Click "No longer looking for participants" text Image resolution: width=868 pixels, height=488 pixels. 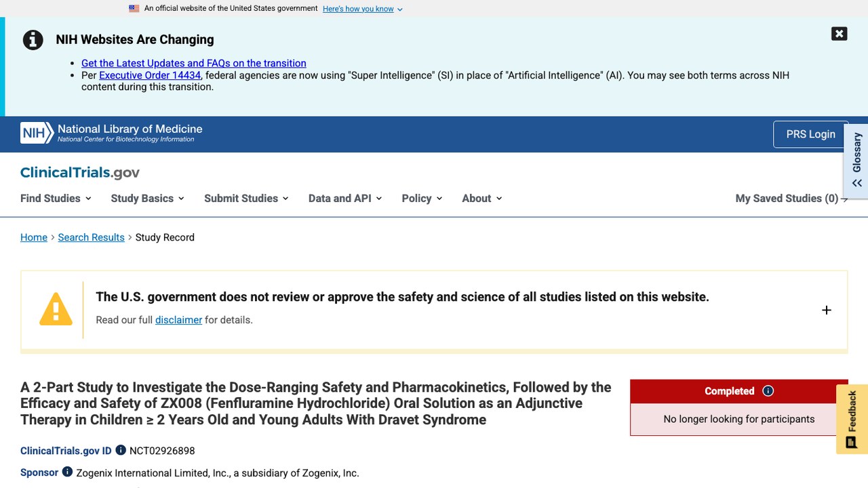pyautogui.click(x=739, y=419)
